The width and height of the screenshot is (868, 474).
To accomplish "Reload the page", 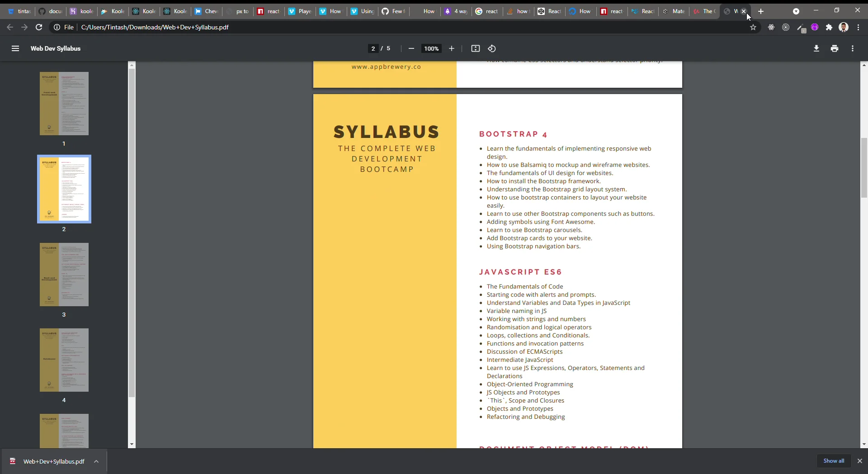I will click(x=39, y=27).
